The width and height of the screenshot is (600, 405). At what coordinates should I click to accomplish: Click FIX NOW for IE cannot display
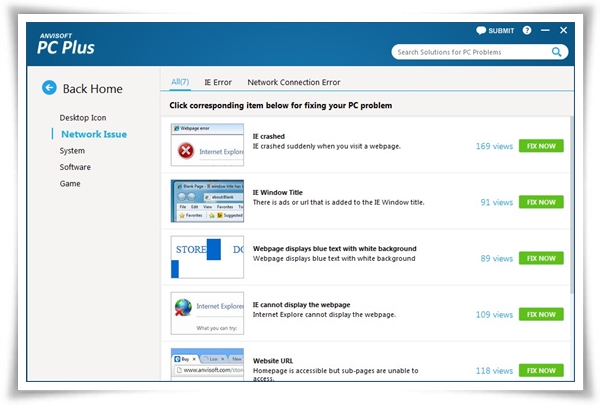541,314
